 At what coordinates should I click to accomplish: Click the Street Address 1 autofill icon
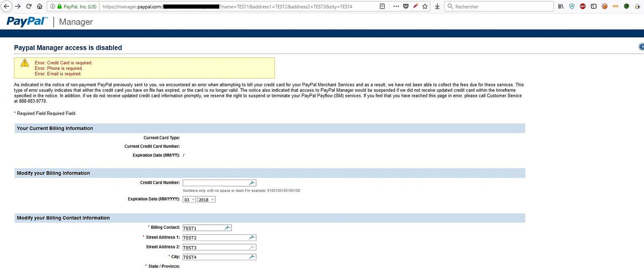tap(252, 238)
